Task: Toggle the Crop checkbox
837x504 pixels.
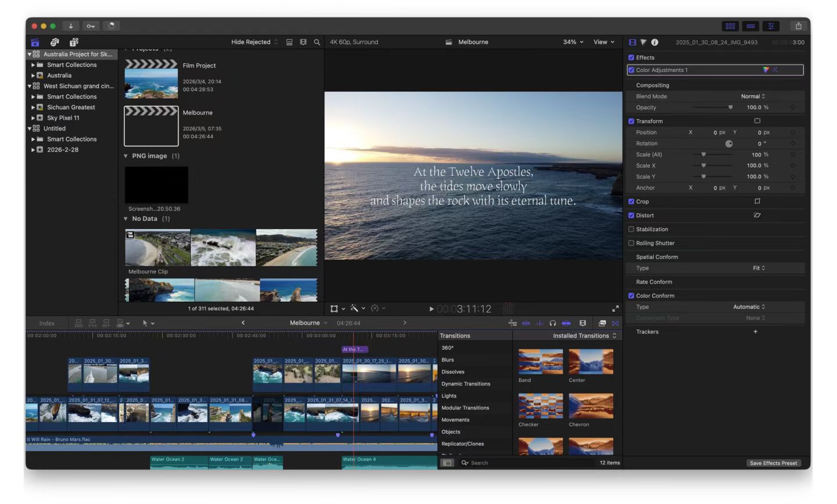Action: (x=631, y=201)
